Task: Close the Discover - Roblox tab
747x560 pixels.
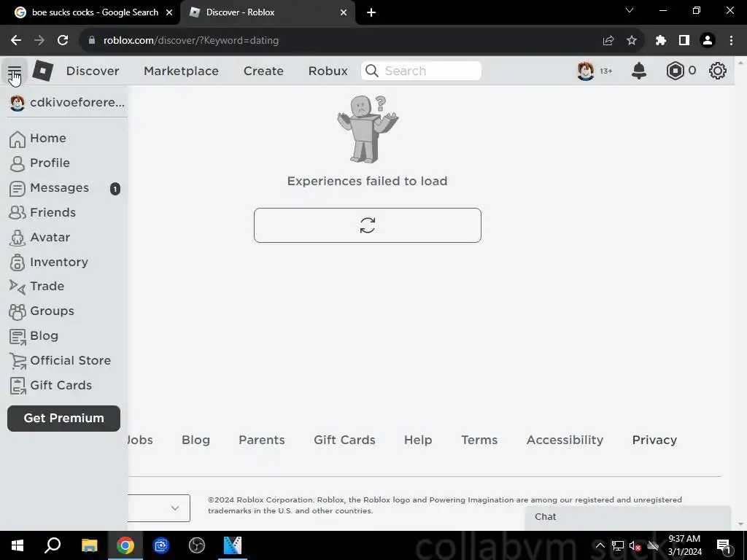Action: [x=344, y=12]
